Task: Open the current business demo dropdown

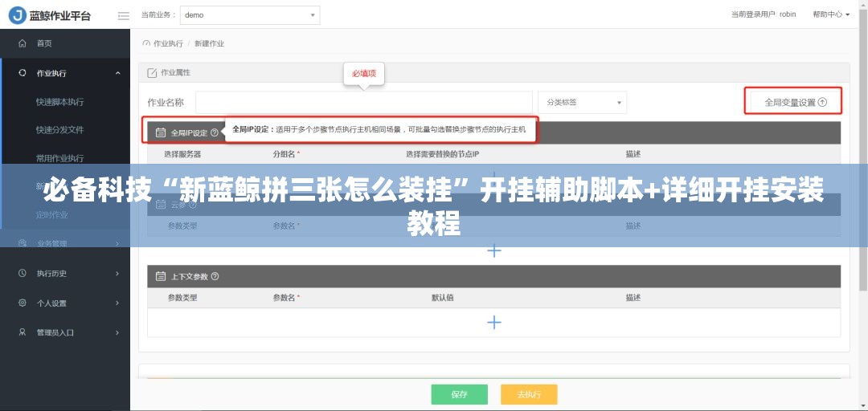Action: [x=250, y=15]
